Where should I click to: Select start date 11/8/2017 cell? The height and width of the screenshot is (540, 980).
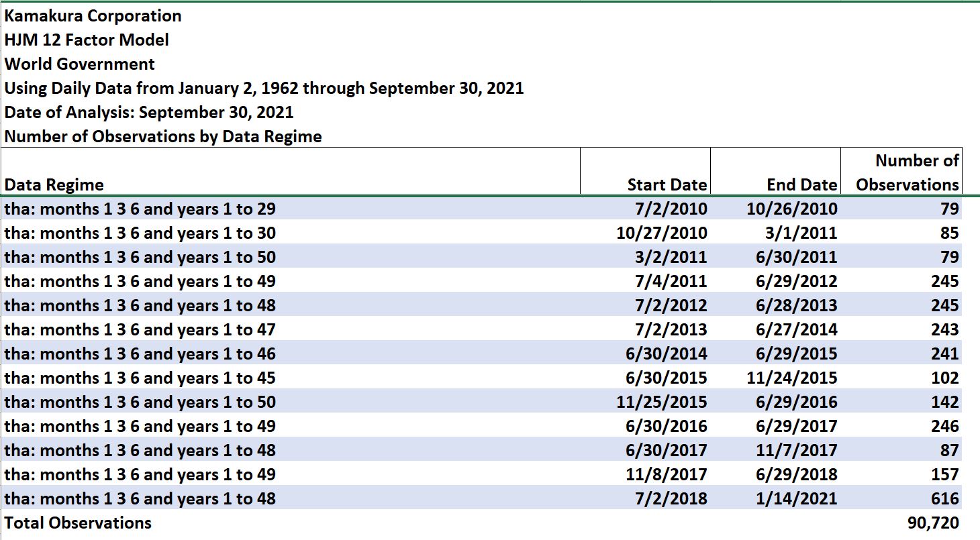[x=667, y=474]
